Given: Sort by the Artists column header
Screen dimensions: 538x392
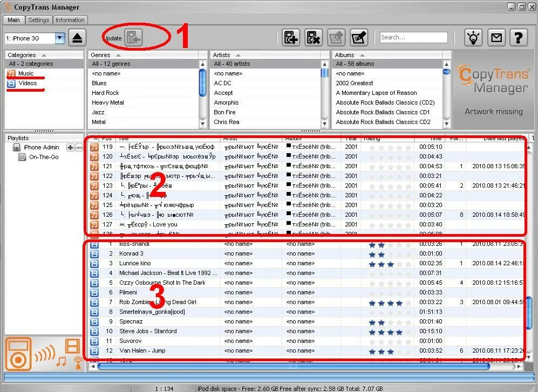Looking at the screenshot, I should [265, 55].
